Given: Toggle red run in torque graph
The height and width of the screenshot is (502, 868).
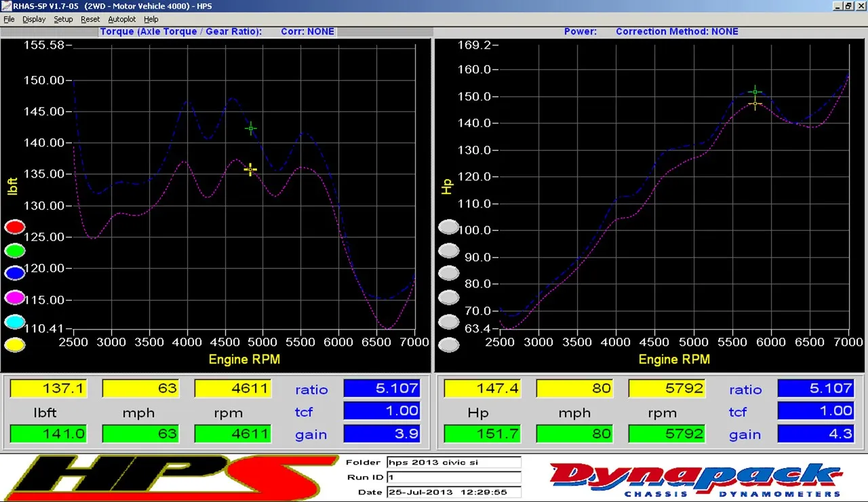Looking at the screenshot, I should [x=15, y=227].
